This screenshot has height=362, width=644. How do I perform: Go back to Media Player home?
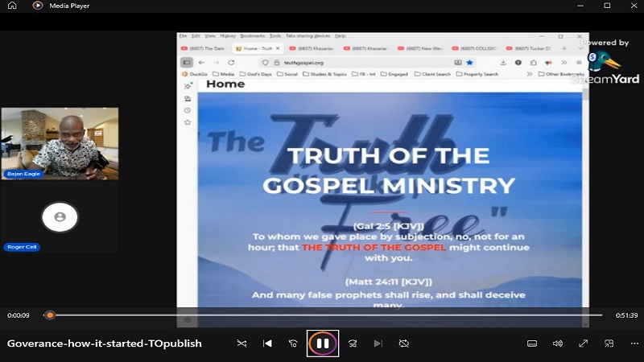coord(12,6)
